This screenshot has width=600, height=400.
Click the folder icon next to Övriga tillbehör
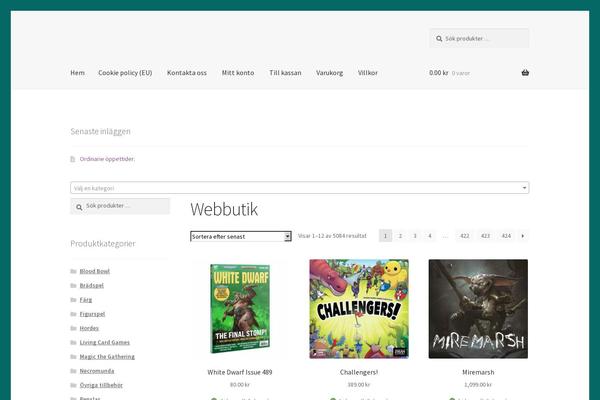(73, 385)
